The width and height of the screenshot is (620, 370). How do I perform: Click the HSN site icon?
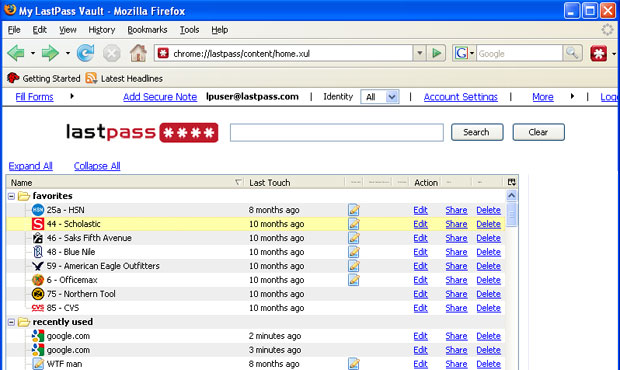click(38, 210)
